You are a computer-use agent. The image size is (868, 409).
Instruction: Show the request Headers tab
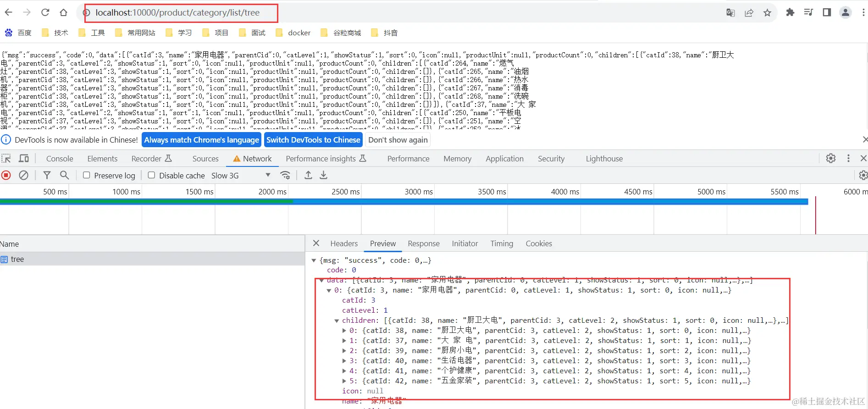pos(344,243)
